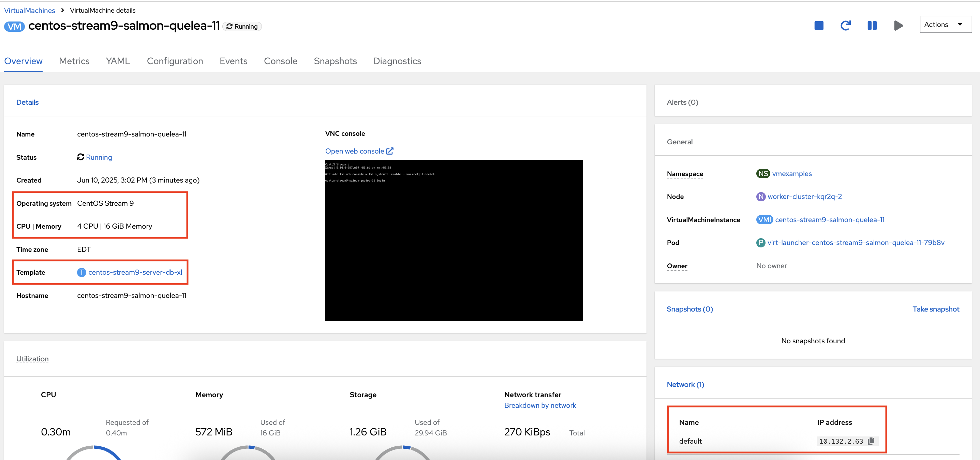The width and height of the screenshot is (980, 460).
Task: Open the centos-stream9-server-db-xl template link
Action: point(135,272)
